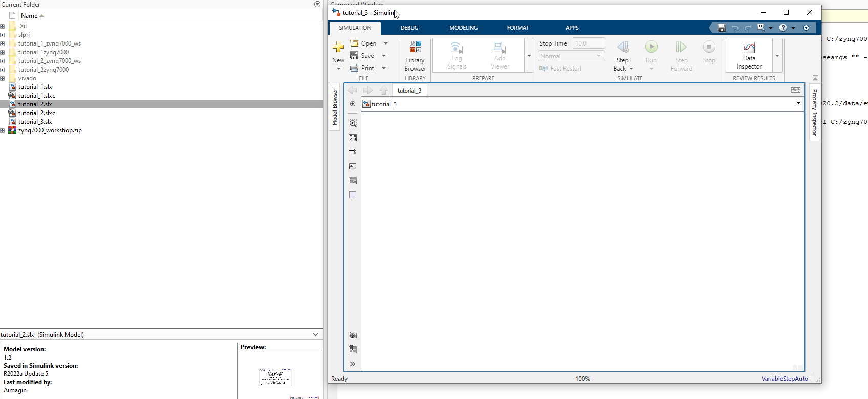The image size is (868, 399).
Task: Switch to the MODELING tab
Action: coord(464,28)
